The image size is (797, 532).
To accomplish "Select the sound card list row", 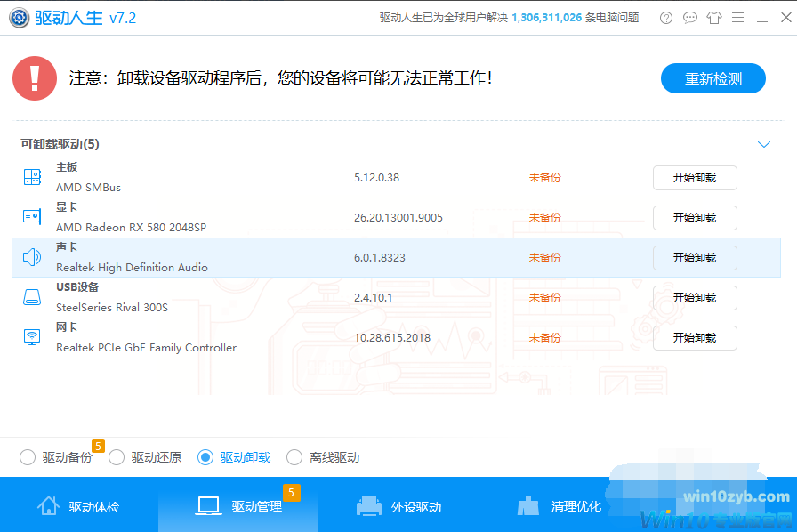I will coord(356,257).
